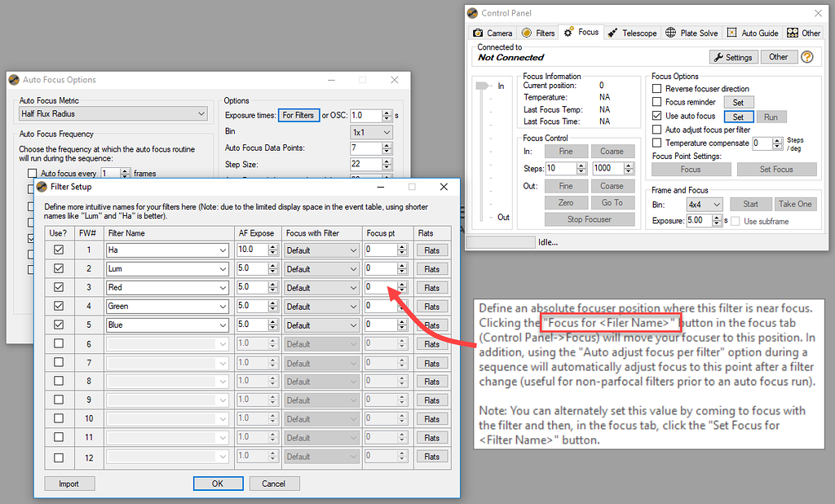Uncheck Use? for the Ha filter row
The height and width of the screenshot is (504, 835).
pos(59,250)
